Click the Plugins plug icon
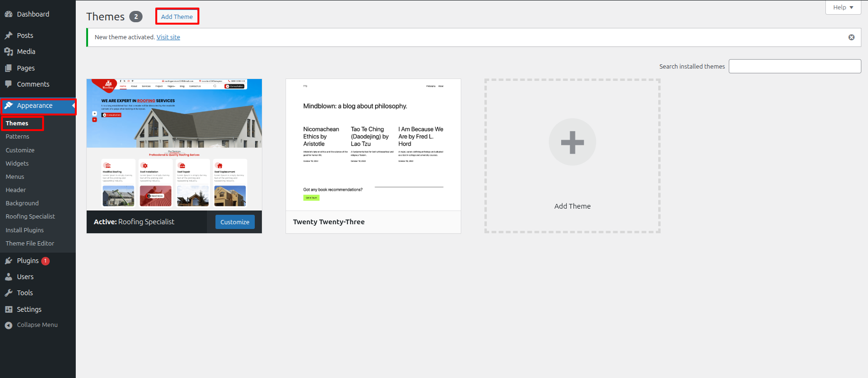868x378 pixels. pyautogui.click(x=9, y=261)
